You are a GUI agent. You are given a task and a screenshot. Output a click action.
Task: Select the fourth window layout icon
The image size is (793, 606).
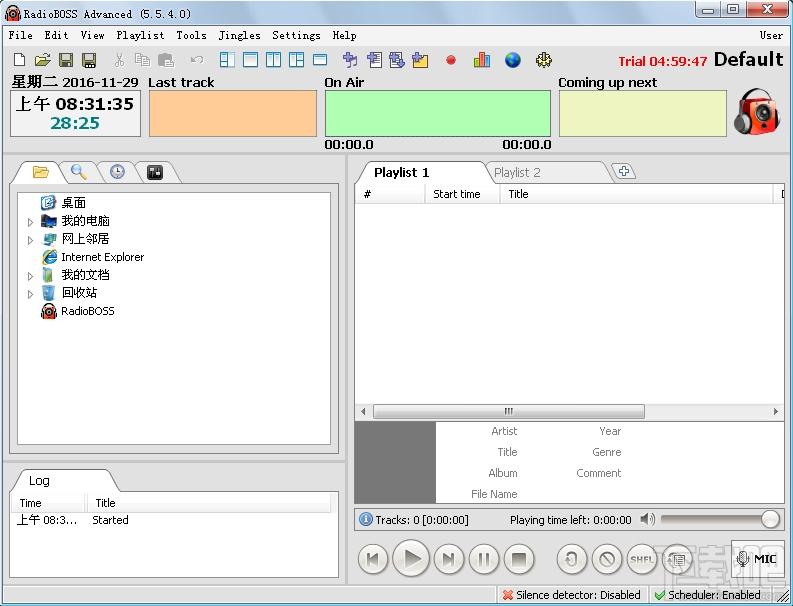point(296,60)
